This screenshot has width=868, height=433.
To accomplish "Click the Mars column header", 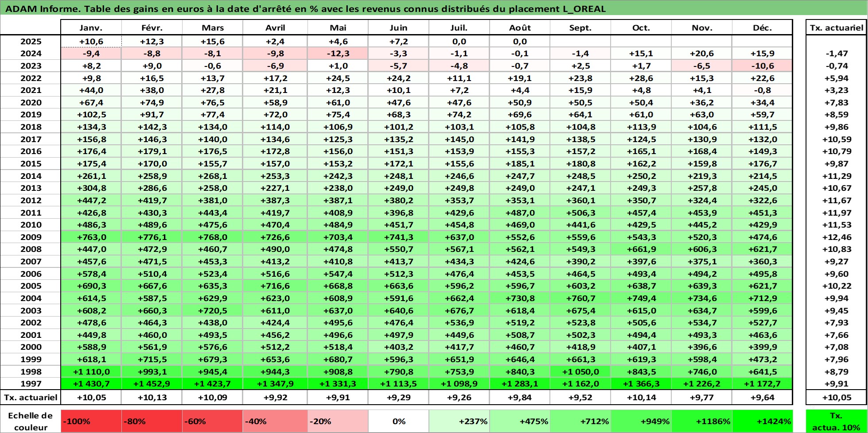I will coord(213,27).
